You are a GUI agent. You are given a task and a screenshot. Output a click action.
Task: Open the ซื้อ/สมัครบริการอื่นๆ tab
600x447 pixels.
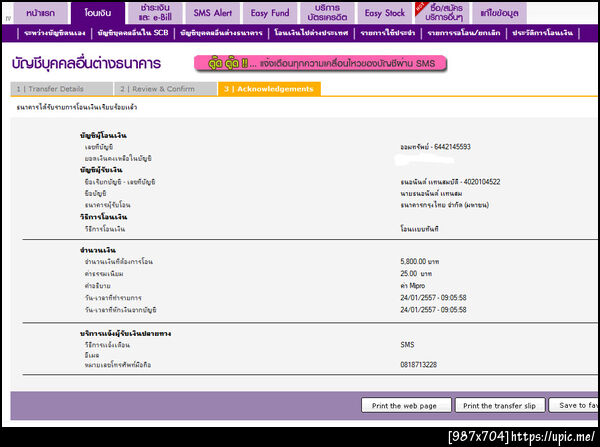point(442,13)
